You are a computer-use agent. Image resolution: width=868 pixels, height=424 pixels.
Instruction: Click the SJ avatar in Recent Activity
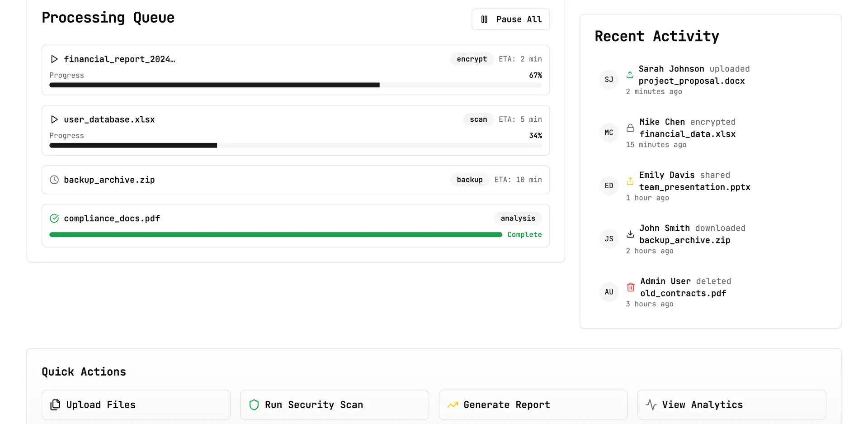tap(609, 80)
